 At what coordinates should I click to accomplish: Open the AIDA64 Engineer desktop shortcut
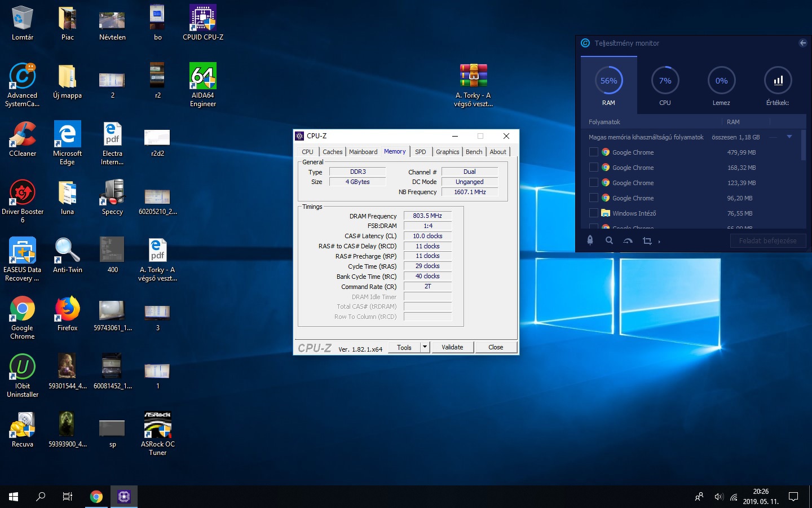[203, 84]
